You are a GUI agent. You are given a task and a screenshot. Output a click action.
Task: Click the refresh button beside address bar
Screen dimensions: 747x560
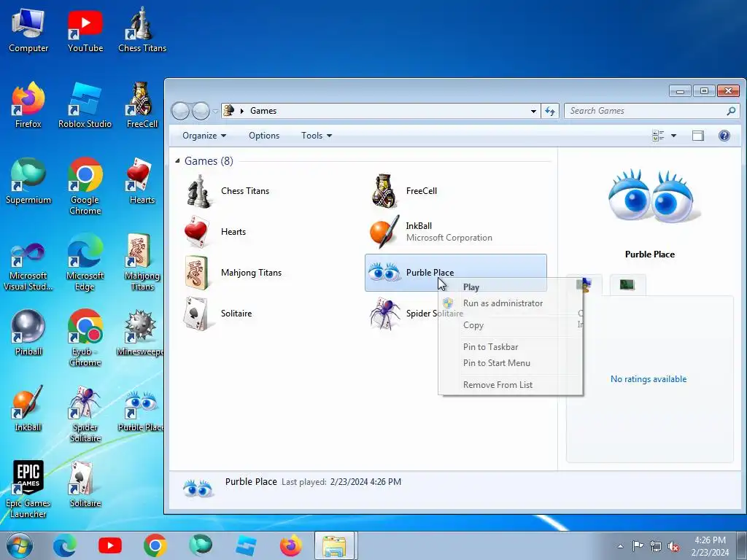coord(550,111)
